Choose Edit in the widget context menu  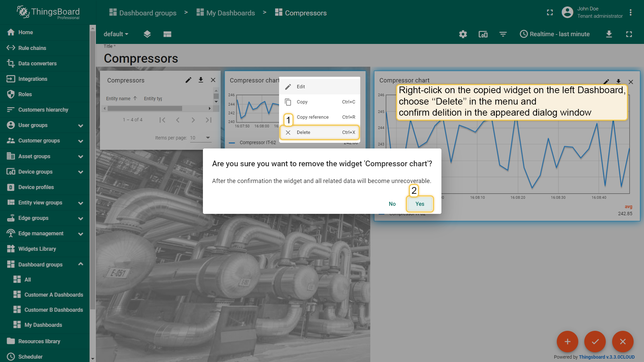(x=320, y=86)
